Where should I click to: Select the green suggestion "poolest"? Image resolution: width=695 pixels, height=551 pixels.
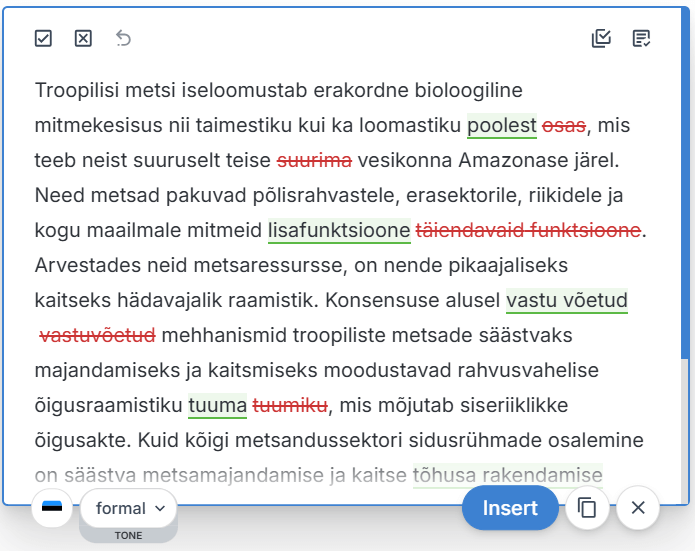(x=502, y=126)
